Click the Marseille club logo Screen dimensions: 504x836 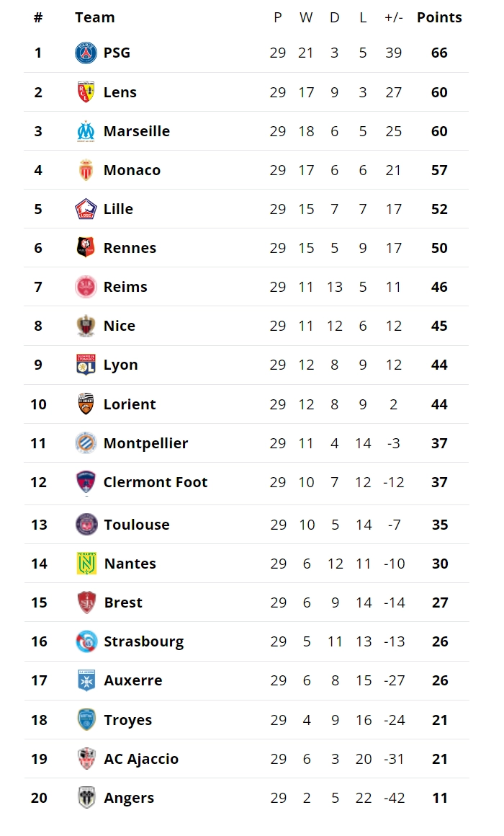click(86, 131)
